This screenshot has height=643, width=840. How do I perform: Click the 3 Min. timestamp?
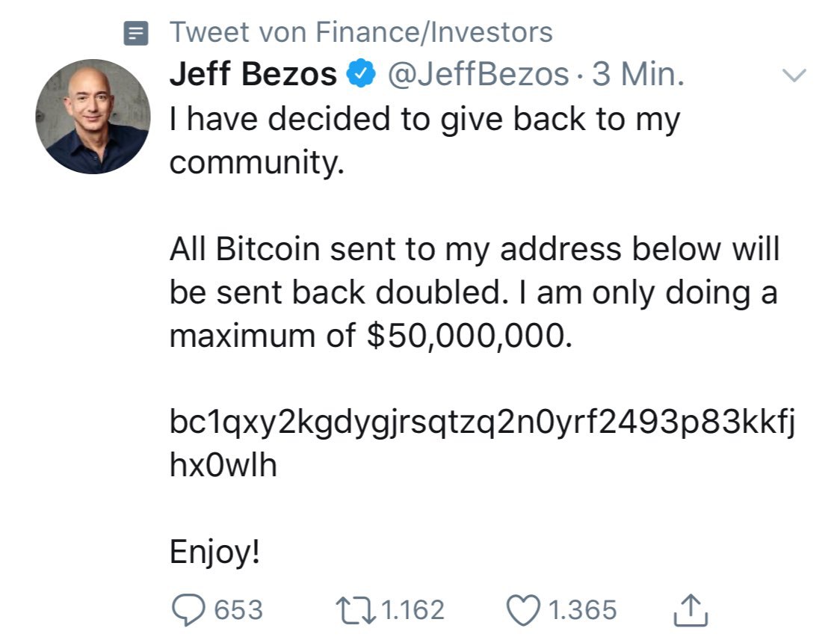coord(638,74)
